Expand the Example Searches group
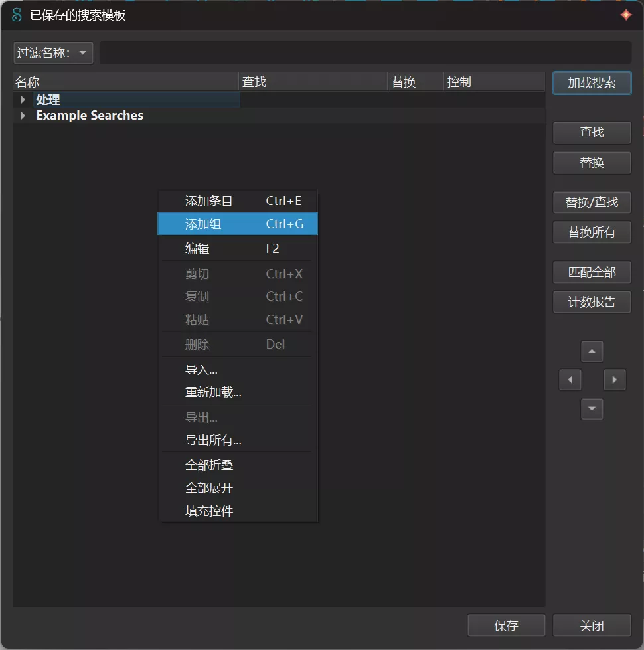The width and height of the screenshot is (644, 650). [x=23, y=116]
